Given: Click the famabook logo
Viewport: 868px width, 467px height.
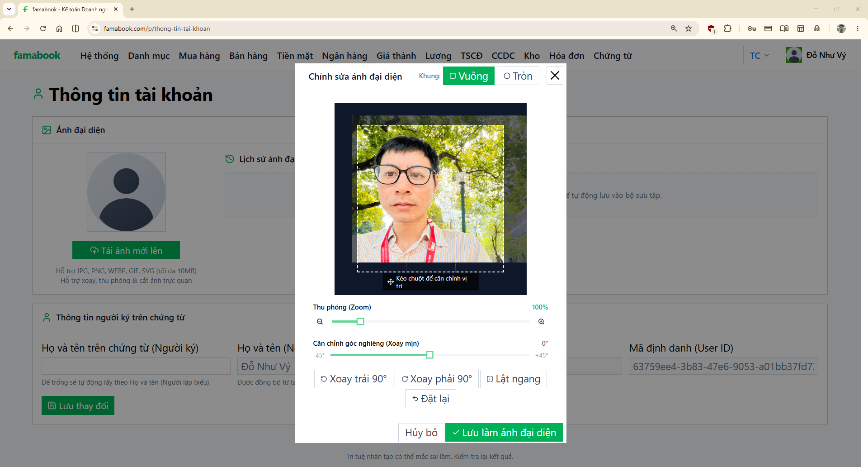Looking at the screenshot, I should click(37, 55).
